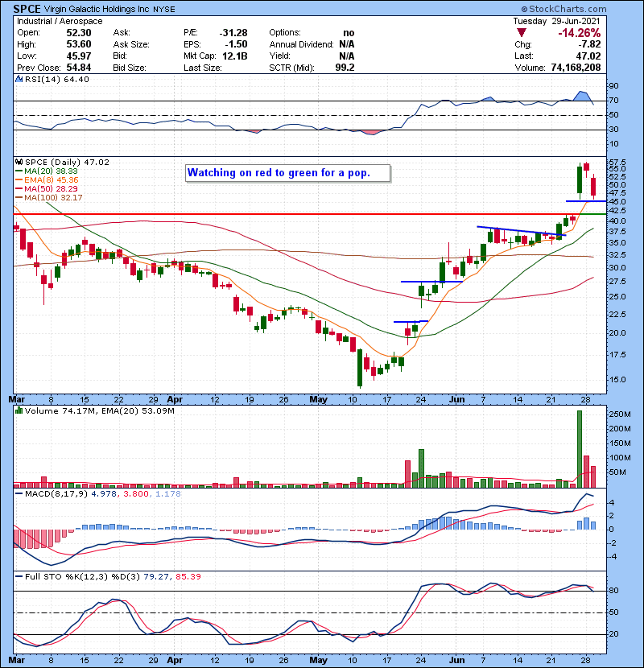644x668 pixels.
Task: Click the P/E value -31.28
Action: [x=233, y=33]
